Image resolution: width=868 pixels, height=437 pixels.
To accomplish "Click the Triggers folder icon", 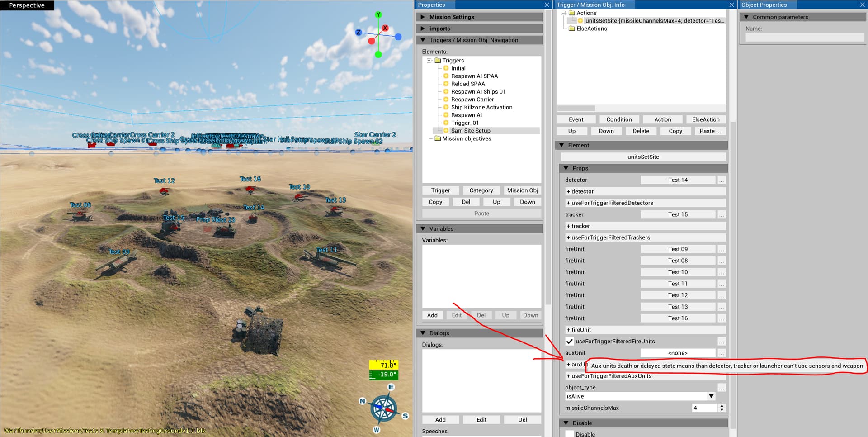I will point(437,60).
